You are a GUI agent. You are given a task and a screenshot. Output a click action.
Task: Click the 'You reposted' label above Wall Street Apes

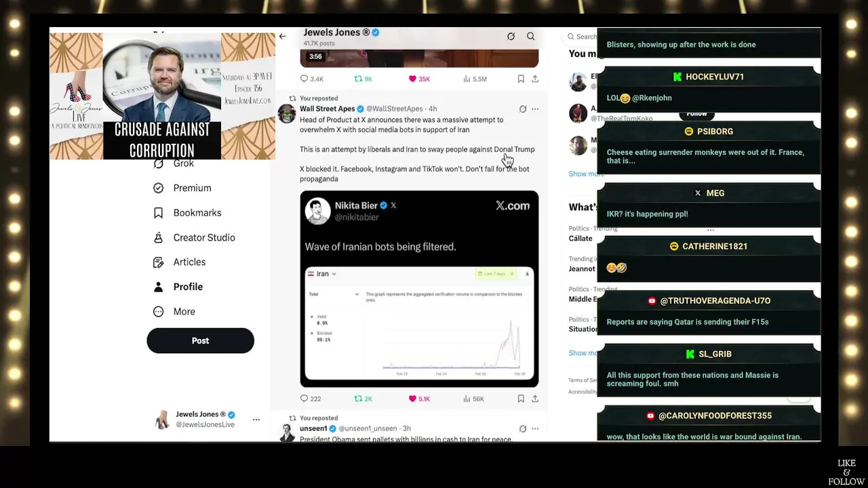319,98
